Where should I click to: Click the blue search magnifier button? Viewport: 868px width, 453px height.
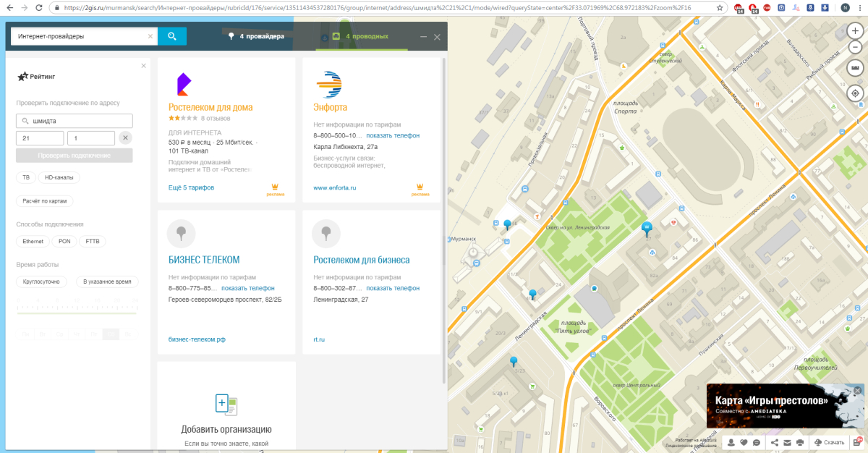pos(171,36)
